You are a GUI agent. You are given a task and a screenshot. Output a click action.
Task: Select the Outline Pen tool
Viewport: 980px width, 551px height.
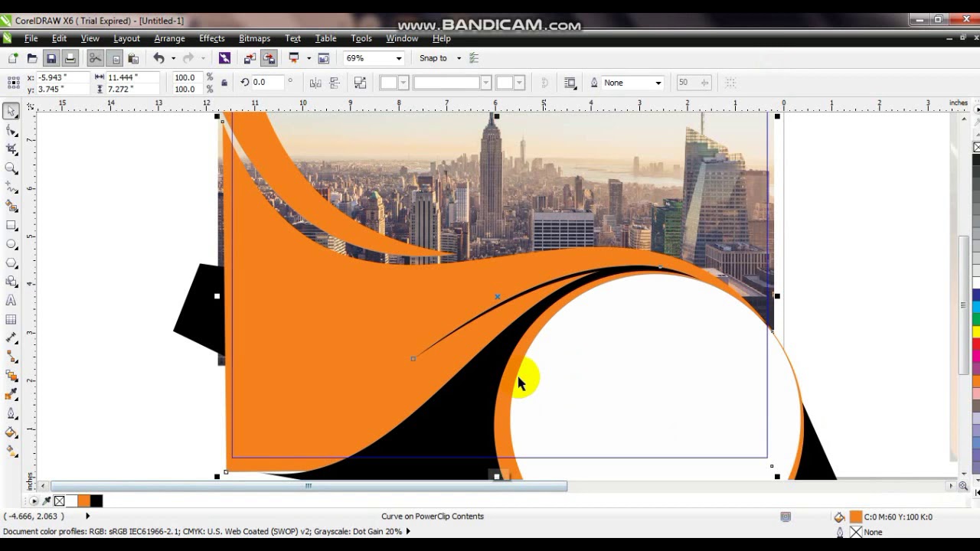(x=11, y=414)
